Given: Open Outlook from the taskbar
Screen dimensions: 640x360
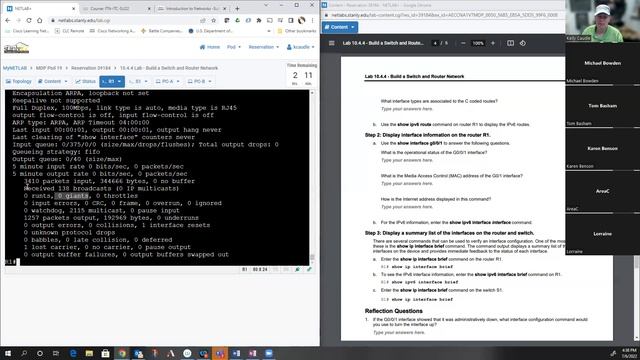Looking at the screenshot, I should (x=138, y=353).
